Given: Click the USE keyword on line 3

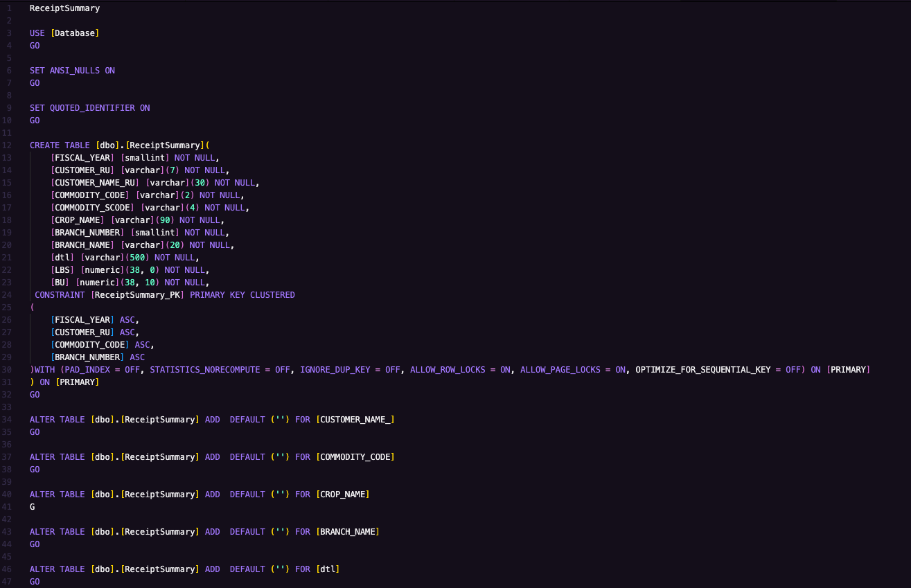Looking at the screenshot, I should point(37,33).
